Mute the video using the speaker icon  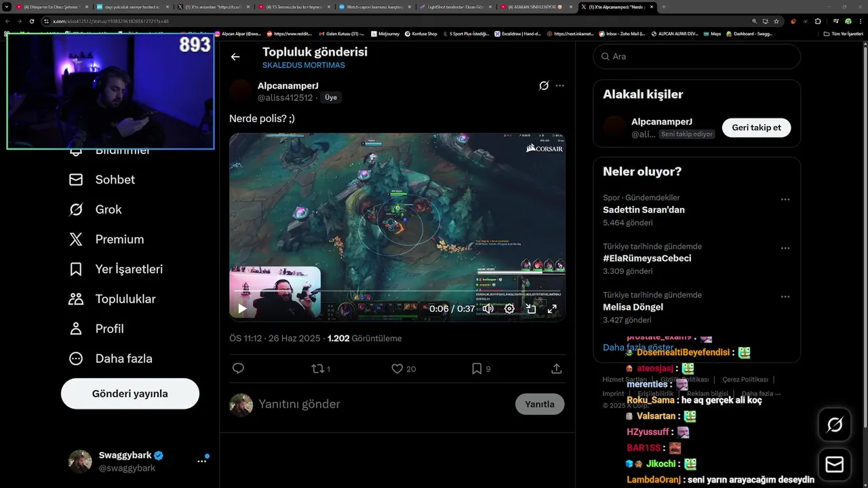(x=488, y=308)
